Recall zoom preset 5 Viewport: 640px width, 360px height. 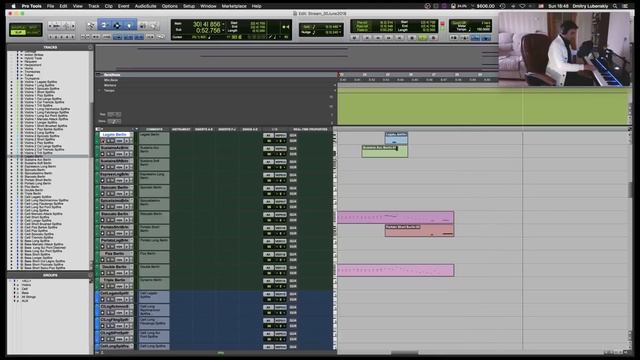point(73,36)
